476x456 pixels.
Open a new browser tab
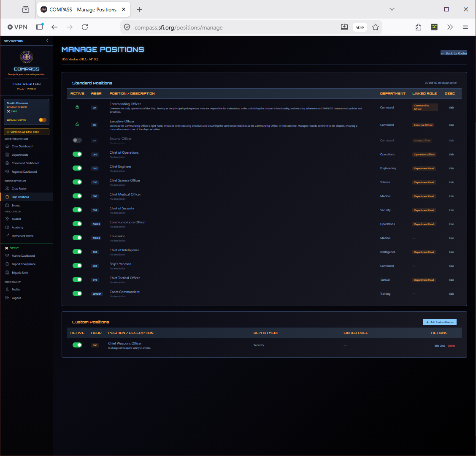click(139, 9)
